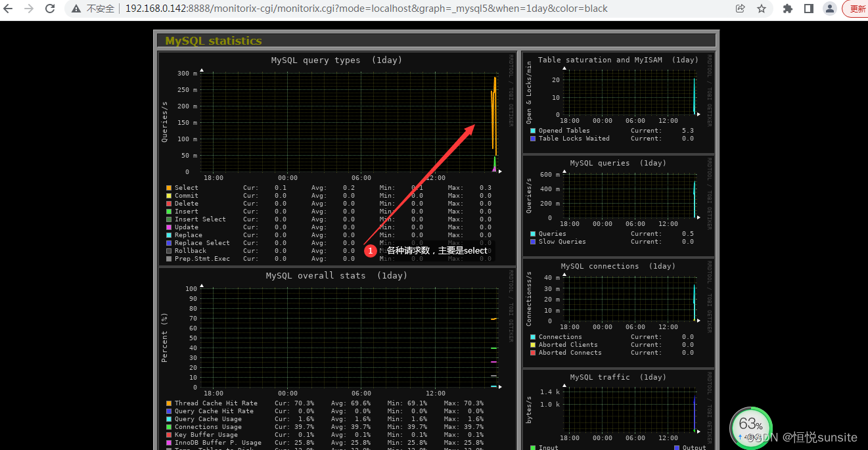Image resolution: width=868 pixels, height=450 pixels.
Task: Click the Aborted Clients legend label
Action: tap(568, 345)
